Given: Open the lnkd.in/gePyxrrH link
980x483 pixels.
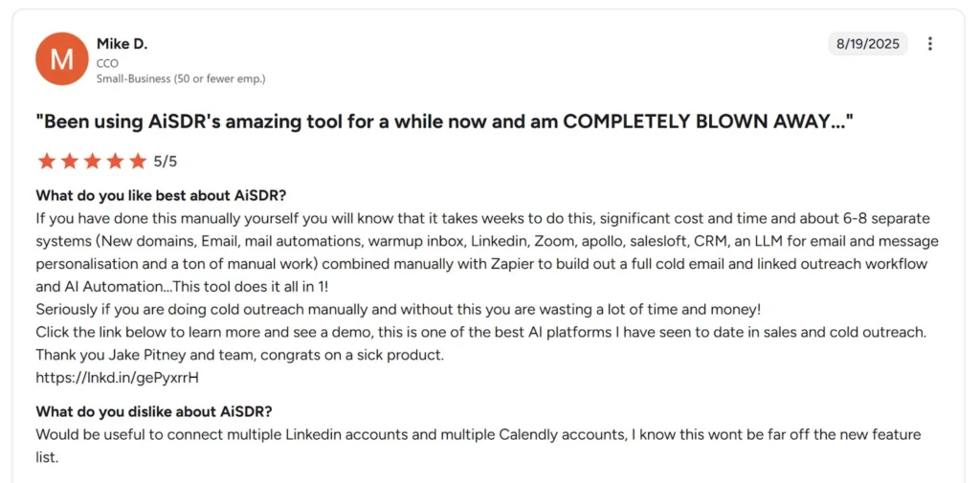Looking at the screenshot, I should [x=118, y=377].
